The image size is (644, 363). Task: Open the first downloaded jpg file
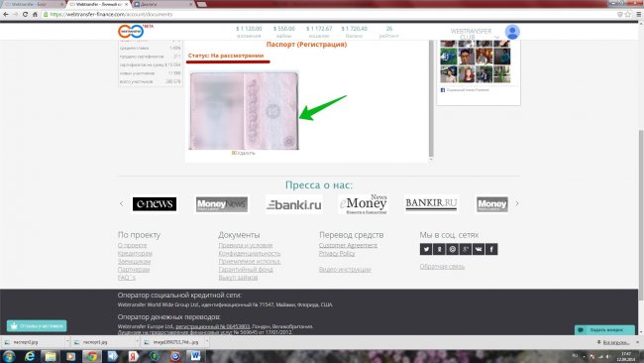[x=33, y=341]
